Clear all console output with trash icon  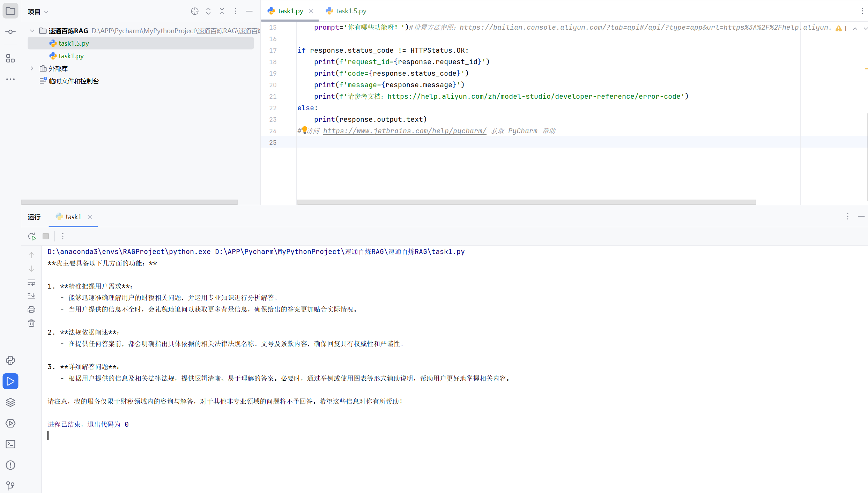31,323
